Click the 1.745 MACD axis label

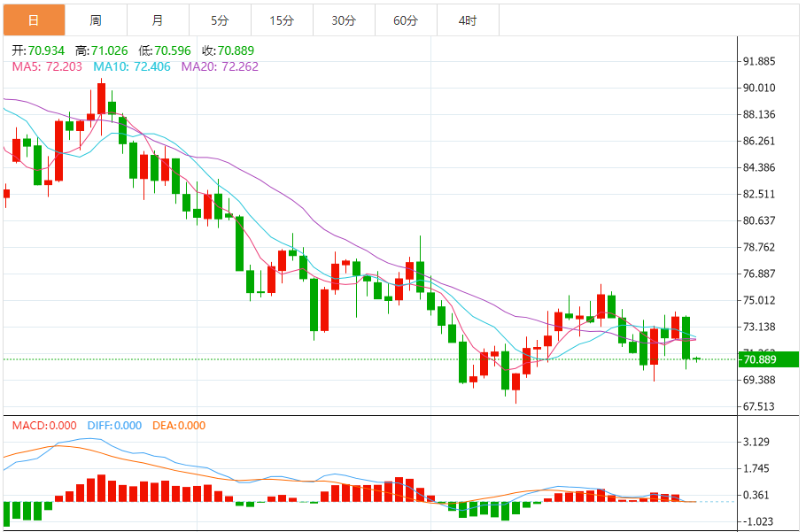pyautogui.click(x=756, y=469)
